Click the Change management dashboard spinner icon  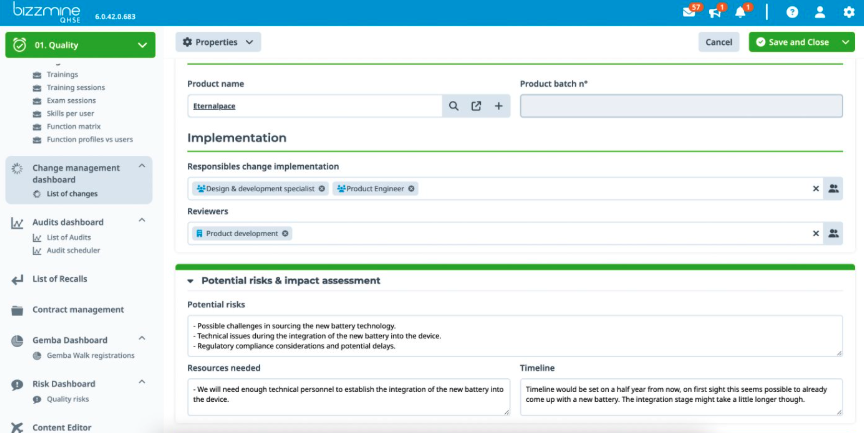pos(17,168)
